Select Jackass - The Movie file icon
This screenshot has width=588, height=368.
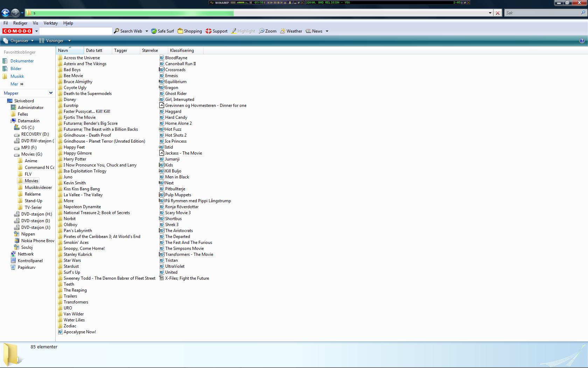[162, 153]
